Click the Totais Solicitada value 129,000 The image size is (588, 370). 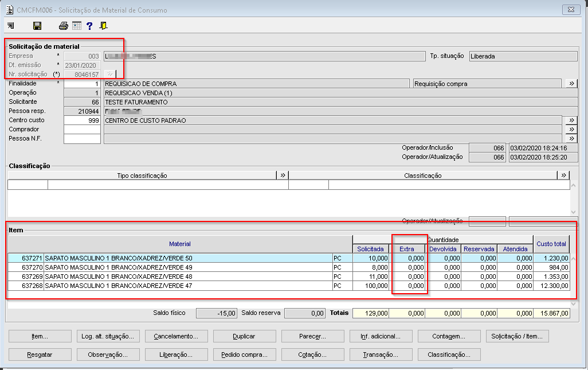[370, 313]
